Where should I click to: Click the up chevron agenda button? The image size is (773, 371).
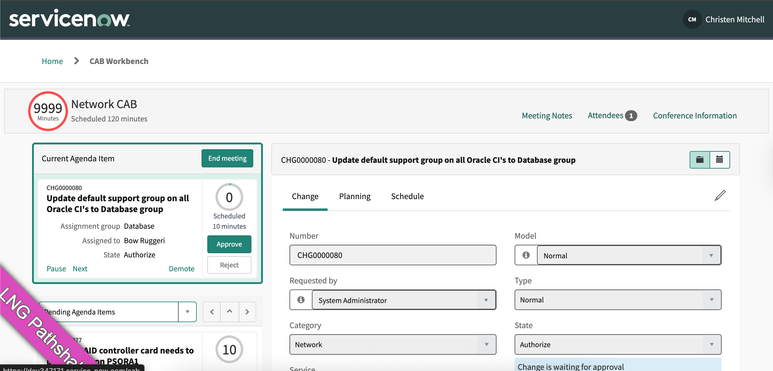(230, 312)
